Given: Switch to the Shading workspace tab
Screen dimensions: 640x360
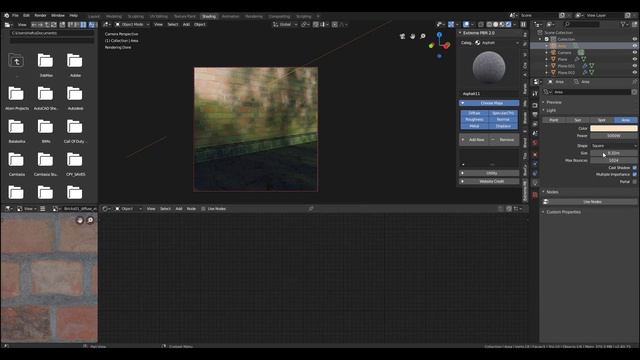Looking at the screenshot, I should (x=209, y=16).
